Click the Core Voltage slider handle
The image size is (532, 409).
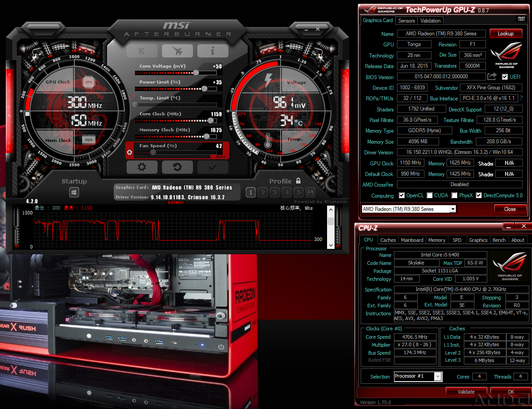196,73
